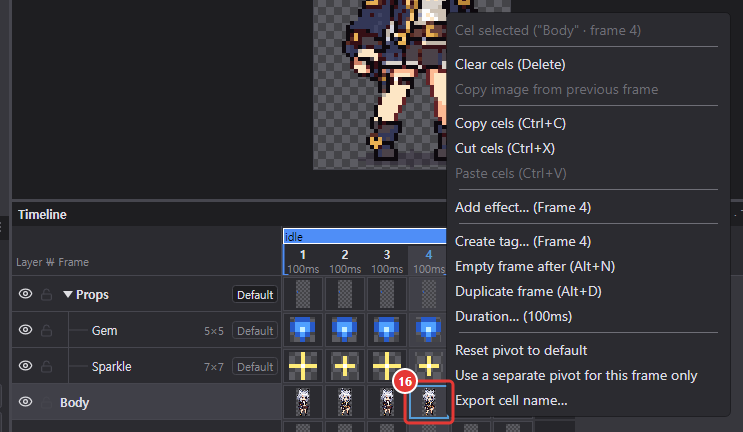
Task: Select Empty frame after (Alt+N)
Action: (x=535, y=267)
